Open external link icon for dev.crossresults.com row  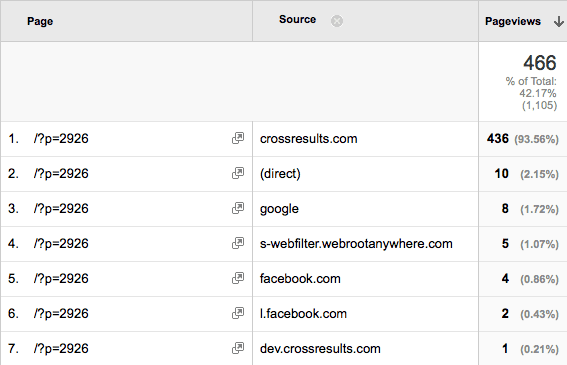tap(238, 348)
